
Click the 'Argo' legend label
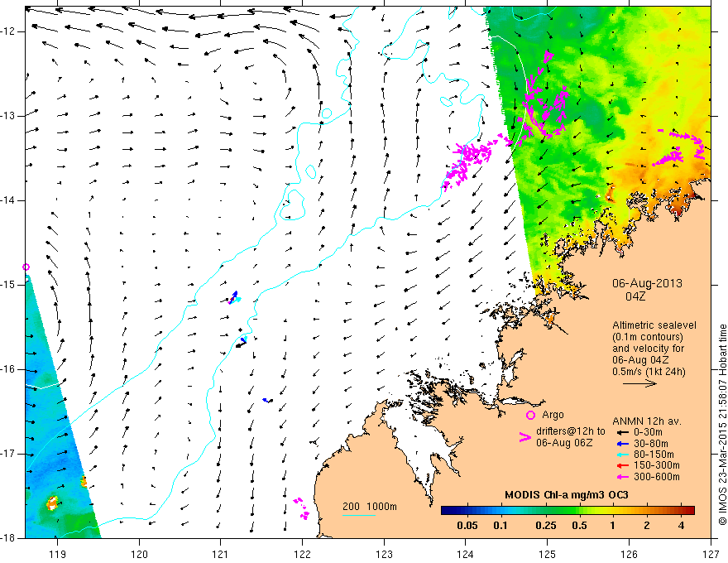[553, 415]
